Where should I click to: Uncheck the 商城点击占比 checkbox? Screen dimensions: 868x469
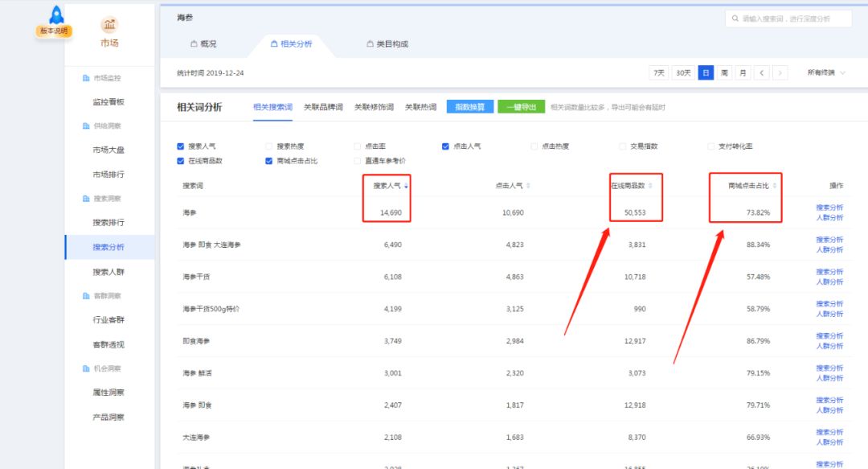[269, 161]
